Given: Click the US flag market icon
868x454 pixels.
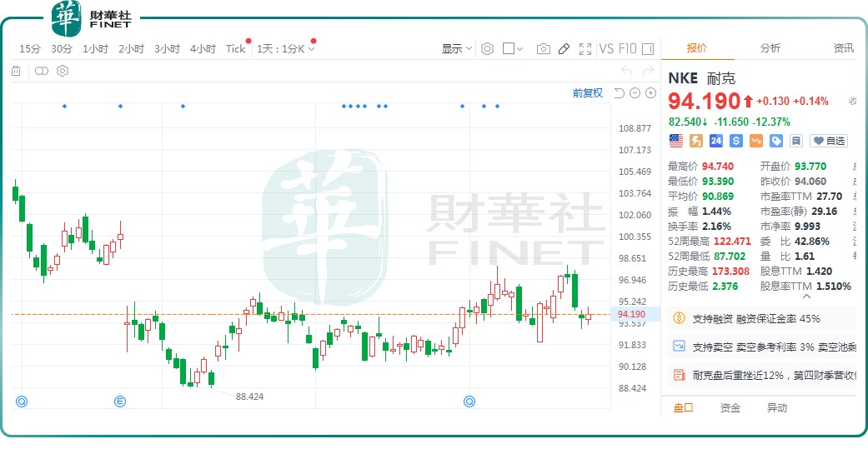Looking at the screenshot, I should pos(676,141).
